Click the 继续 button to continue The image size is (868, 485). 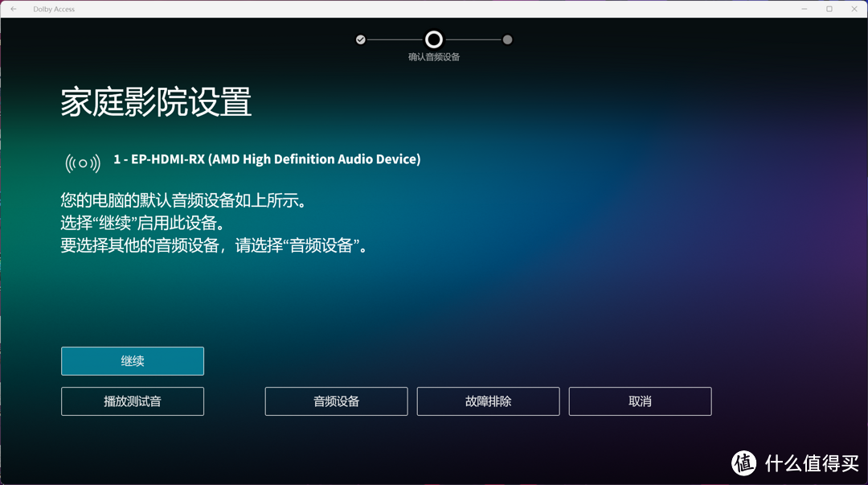[133, 361]
